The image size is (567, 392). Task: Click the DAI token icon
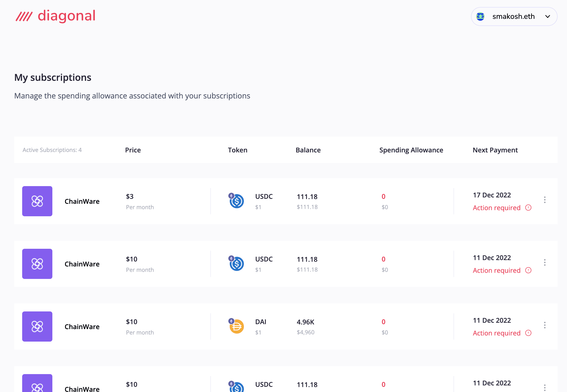click(x=236, y=326)
